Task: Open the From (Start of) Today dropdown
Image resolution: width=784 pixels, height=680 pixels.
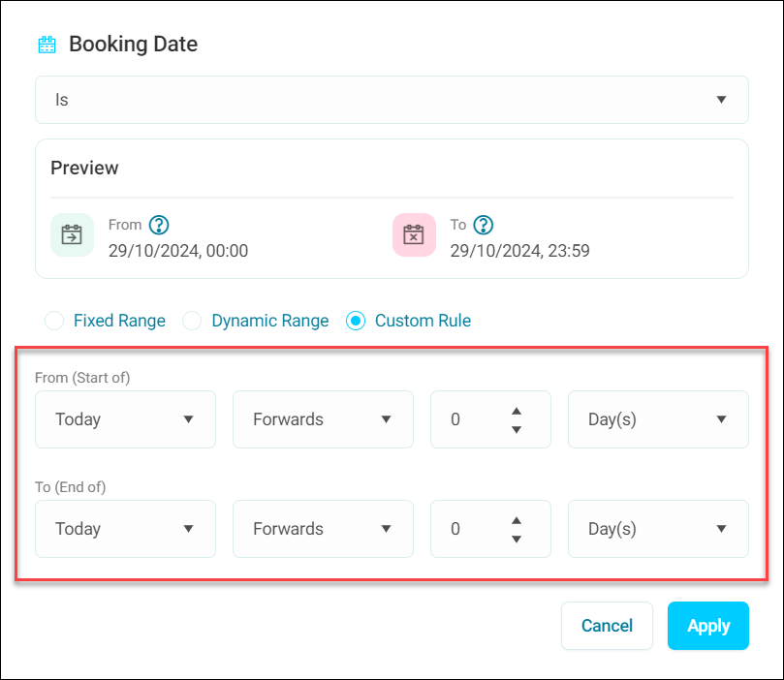Action: [x=125, y=419]
